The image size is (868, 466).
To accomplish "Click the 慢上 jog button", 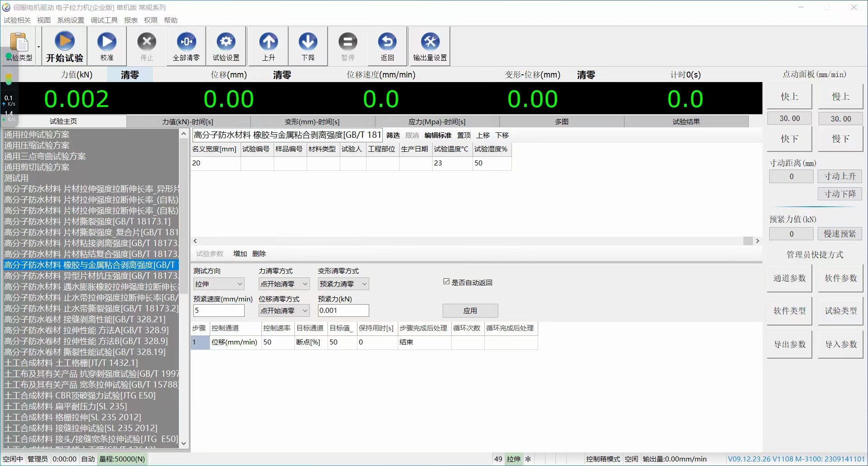I will point(841,97).
